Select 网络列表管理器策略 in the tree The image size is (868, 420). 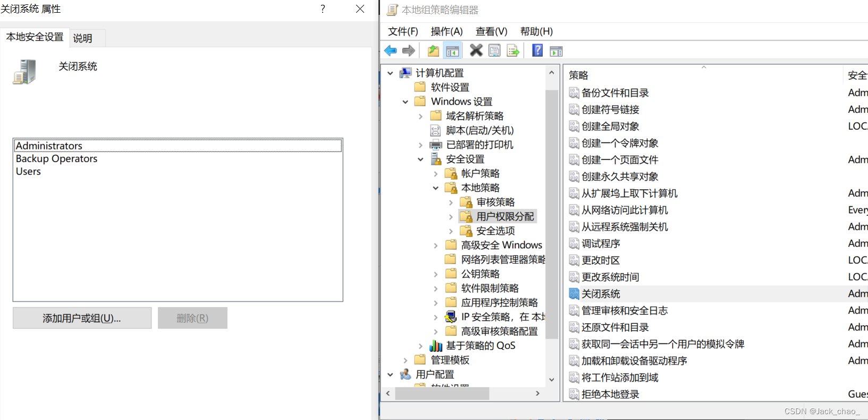coord(503,259)
